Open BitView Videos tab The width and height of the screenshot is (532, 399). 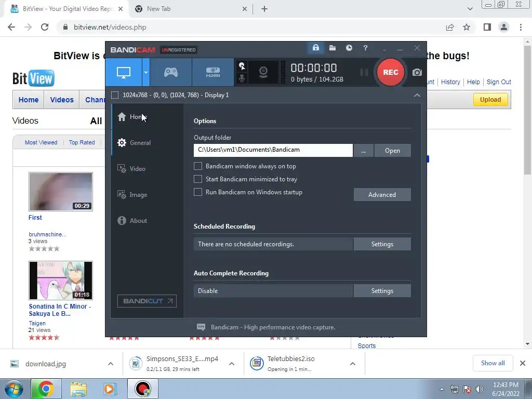pos(62,100)
